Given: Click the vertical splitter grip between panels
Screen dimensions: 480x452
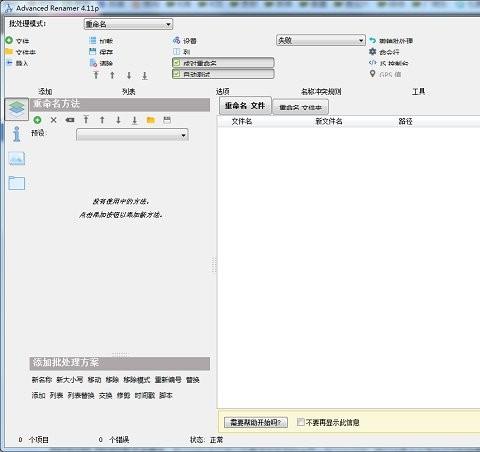Looking at the screenshot, I should (214, 265).
